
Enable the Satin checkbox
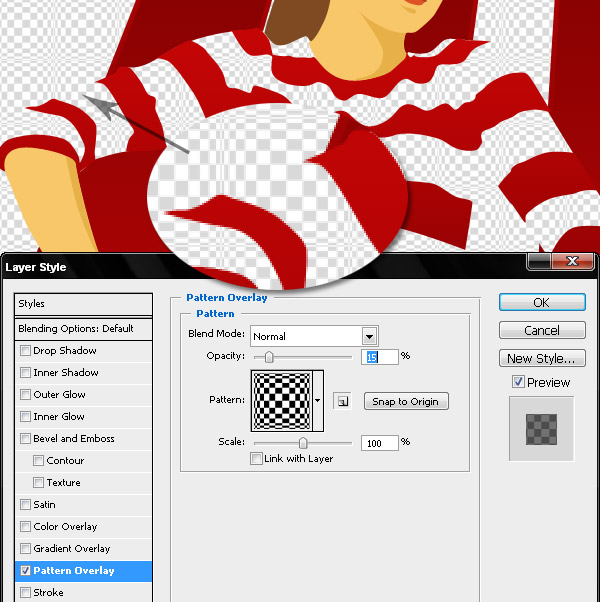click(x=25, y=504)
